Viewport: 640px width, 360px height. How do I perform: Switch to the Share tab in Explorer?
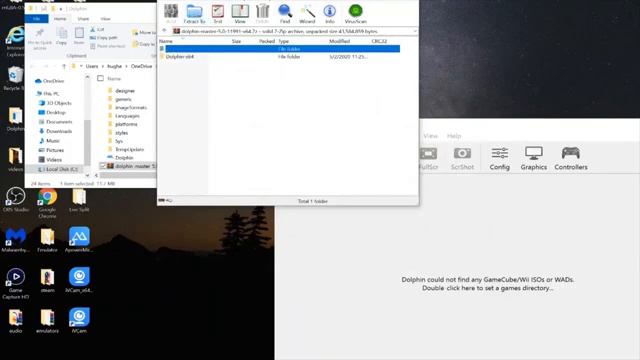pyautogui.click(x=83, y=19)
